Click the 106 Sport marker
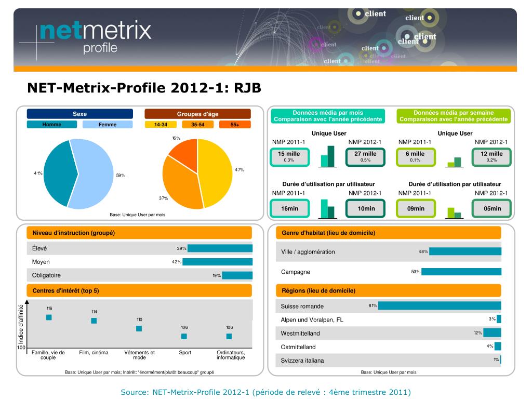The width and height of the screenshot is (532, 399). tap(184, 336)
